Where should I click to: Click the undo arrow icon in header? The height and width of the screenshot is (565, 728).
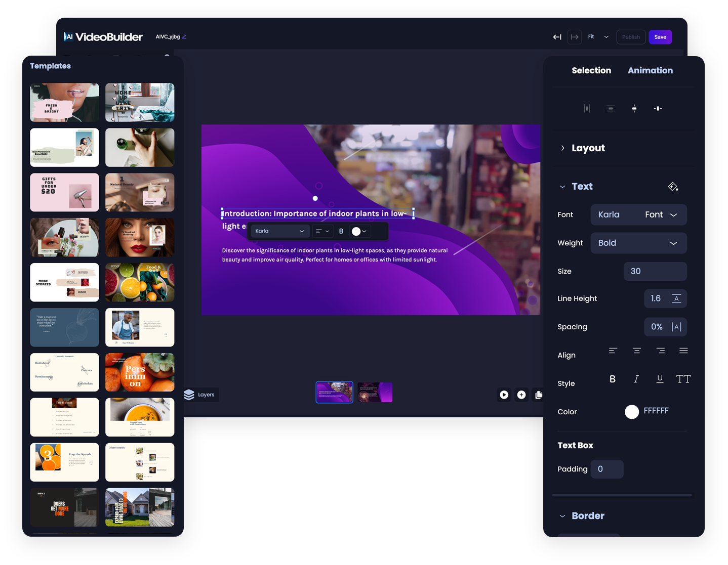557,37
